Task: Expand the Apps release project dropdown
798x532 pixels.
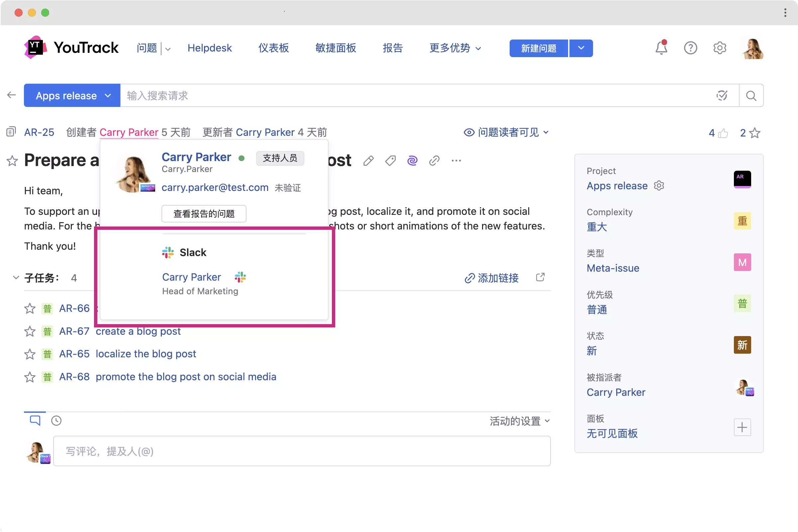Action: pyautogui.click(x=72, y=96)
